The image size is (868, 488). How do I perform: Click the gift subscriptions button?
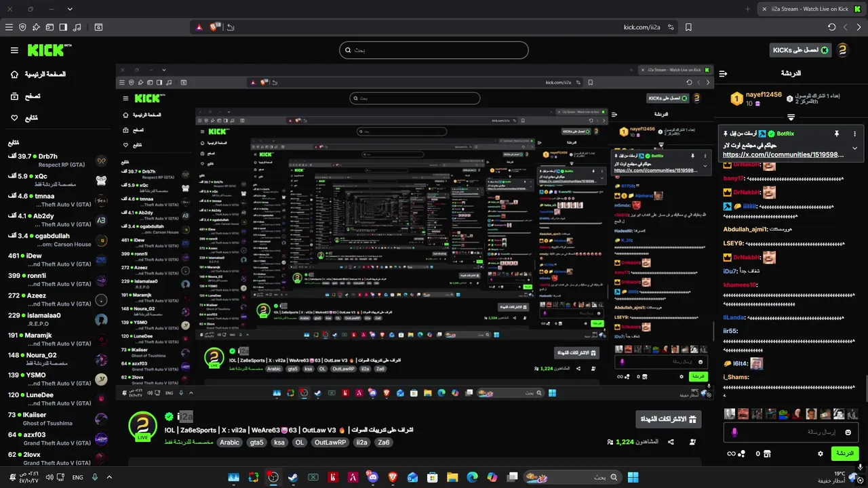tap(669, 420)
